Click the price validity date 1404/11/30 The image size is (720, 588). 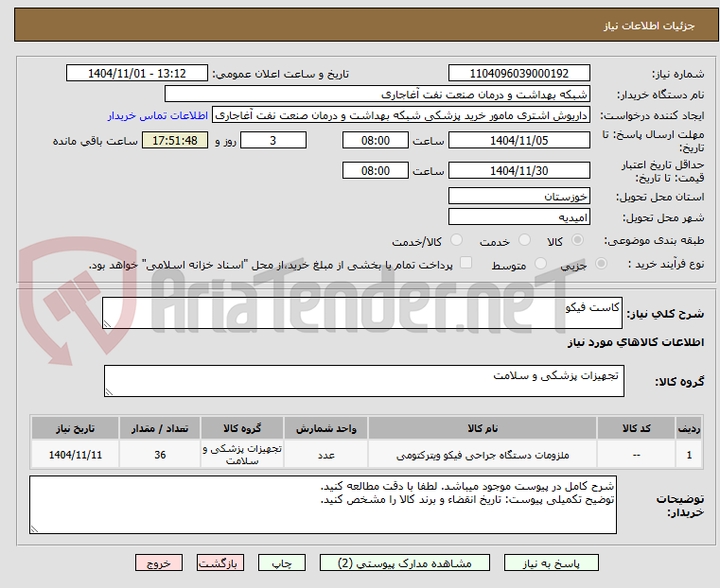(x=518, y=170)
